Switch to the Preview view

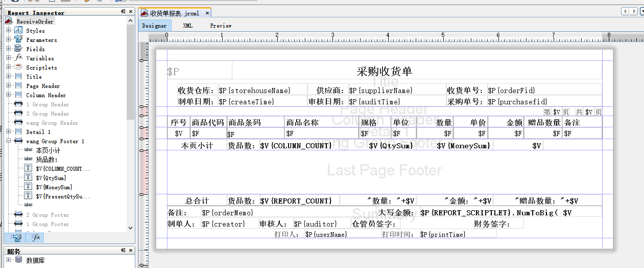pyautogui.click(x=221, y=26)
